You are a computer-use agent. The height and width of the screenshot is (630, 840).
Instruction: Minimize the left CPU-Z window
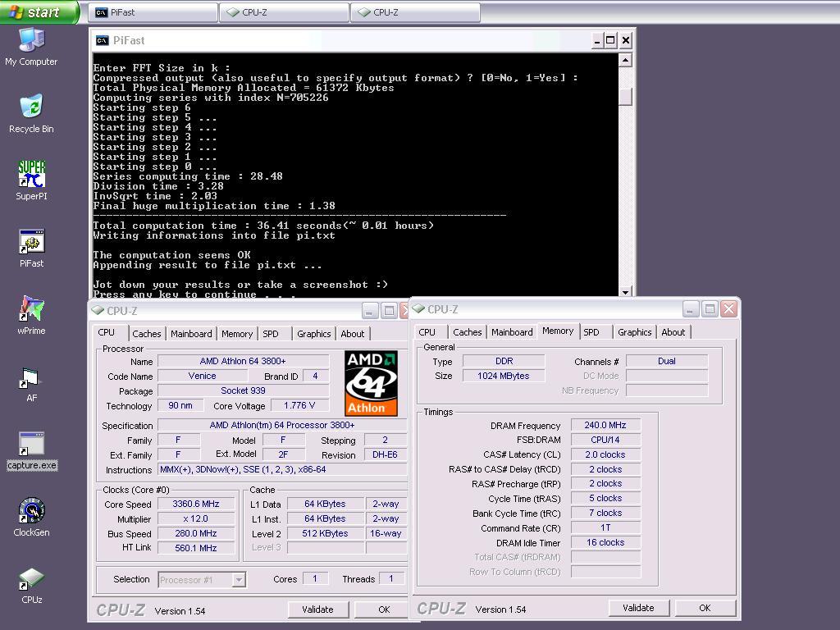pyautogui.click(x=370, y=311)
